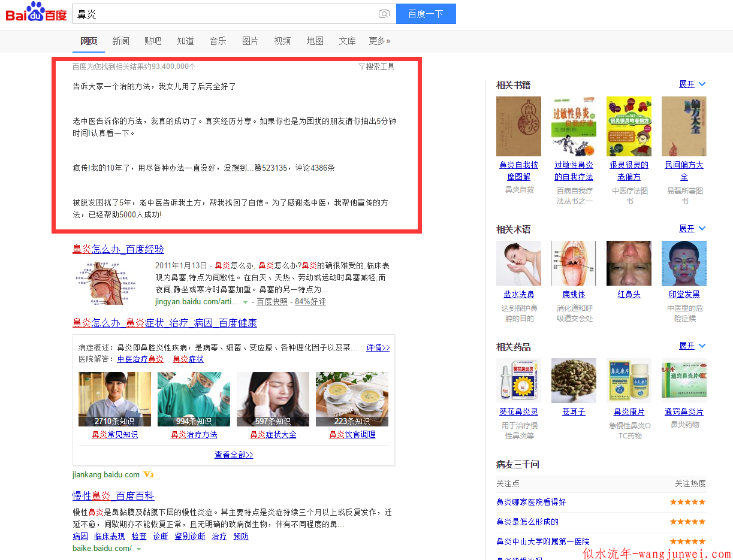Select the 地图 tab

(x=315, y=41)
